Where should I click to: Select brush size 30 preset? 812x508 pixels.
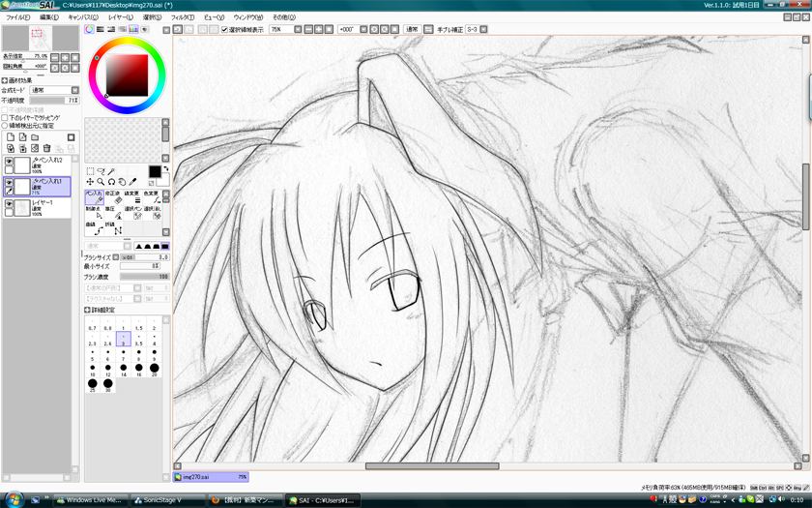coord(107,386)
